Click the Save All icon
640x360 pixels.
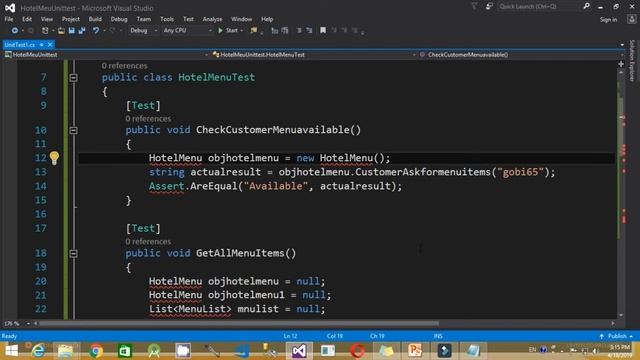pos(82,31)
